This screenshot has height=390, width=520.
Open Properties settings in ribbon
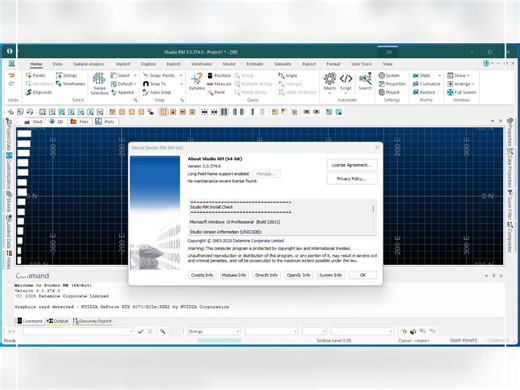(392, 84)
